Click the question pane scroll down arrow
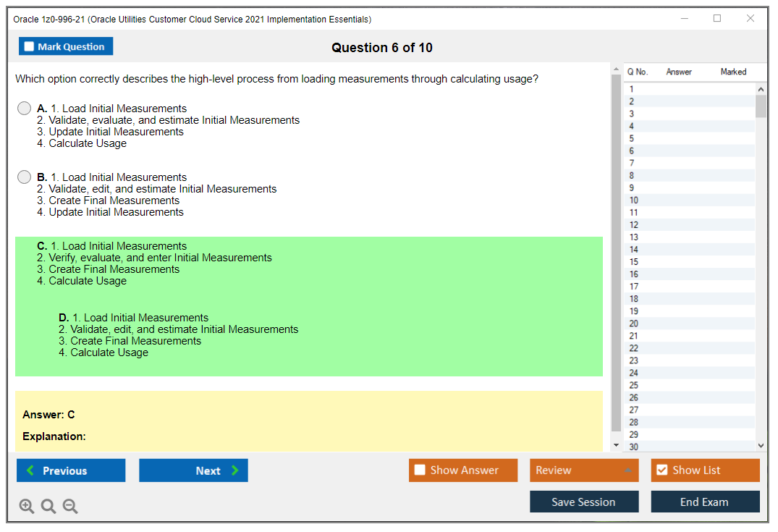This screenshot has height=532, width=778. pyautogui.click(x=616, y=444)
